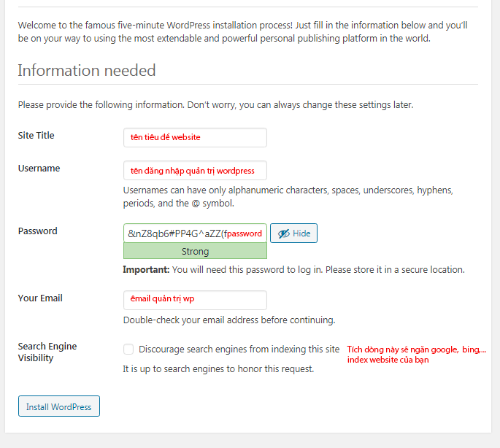Click the 'Important:' password notice text

[x=293, y=270]
